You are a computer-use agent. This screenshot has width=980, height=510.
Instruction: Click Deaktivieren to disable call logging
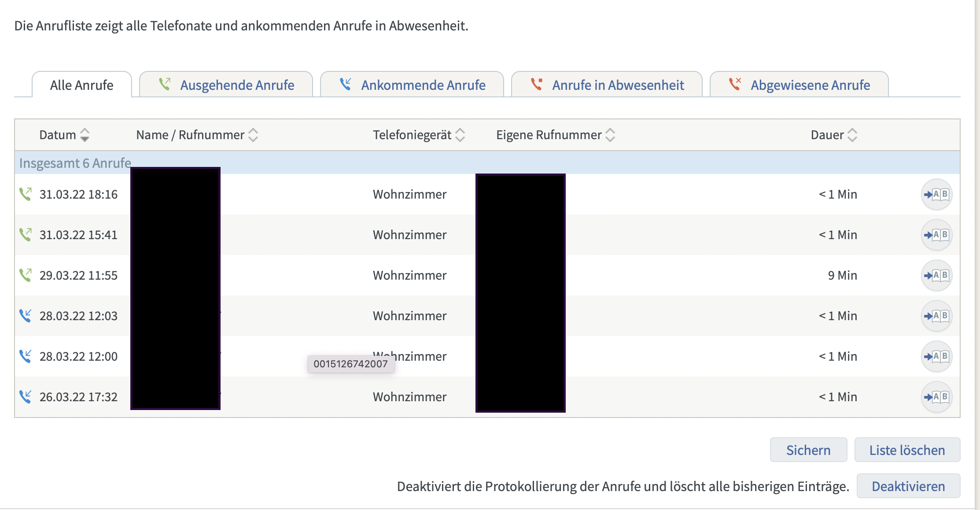point(908,486)
